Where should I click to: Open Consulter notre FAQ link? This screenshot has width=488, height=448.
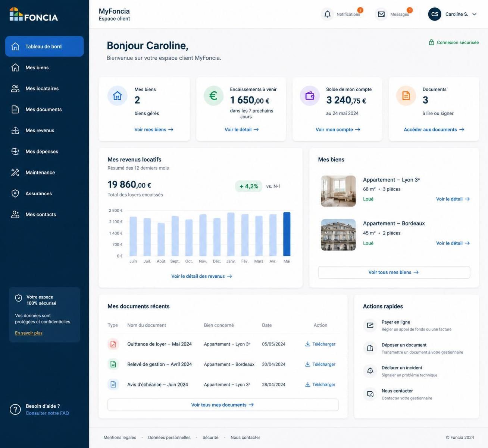click(47, 413)
